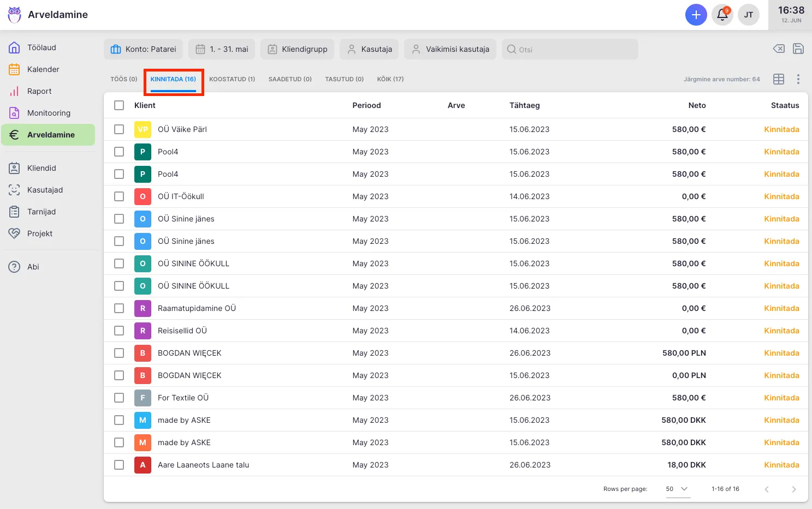Click Kinnitada status for Raamatupidamine OÜ

tap(781, 308)
